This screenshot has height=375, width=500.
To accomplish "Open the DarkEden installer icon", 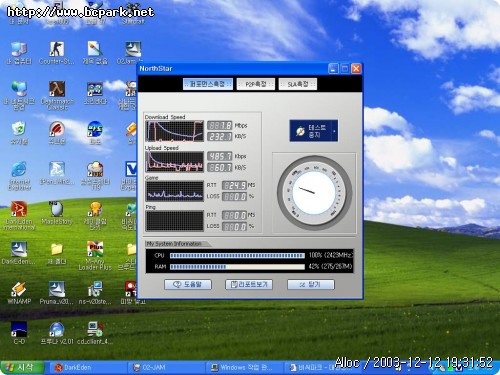I will (x=19, y=253).
